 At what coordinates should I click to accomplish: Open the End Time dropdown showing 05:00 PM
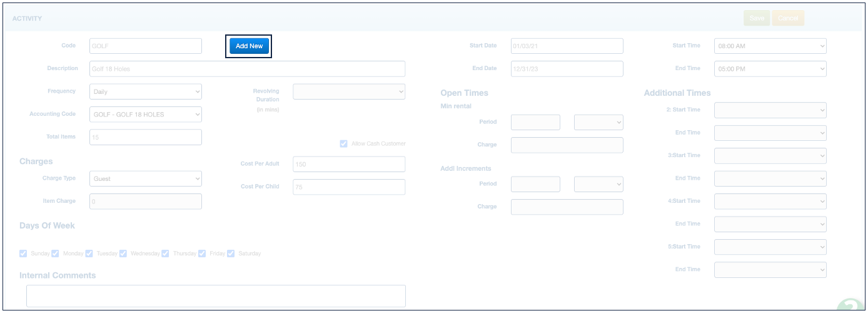pos(770,69)
